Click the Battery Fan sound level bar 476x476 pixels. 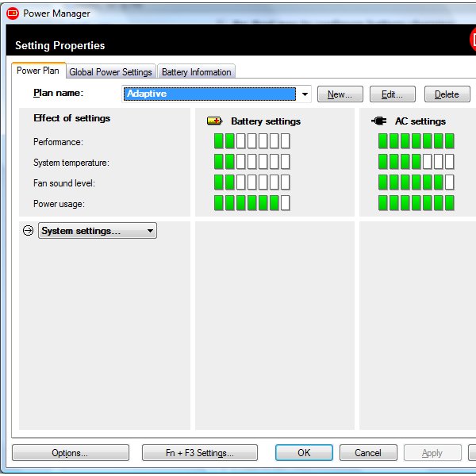click(252, 182)
